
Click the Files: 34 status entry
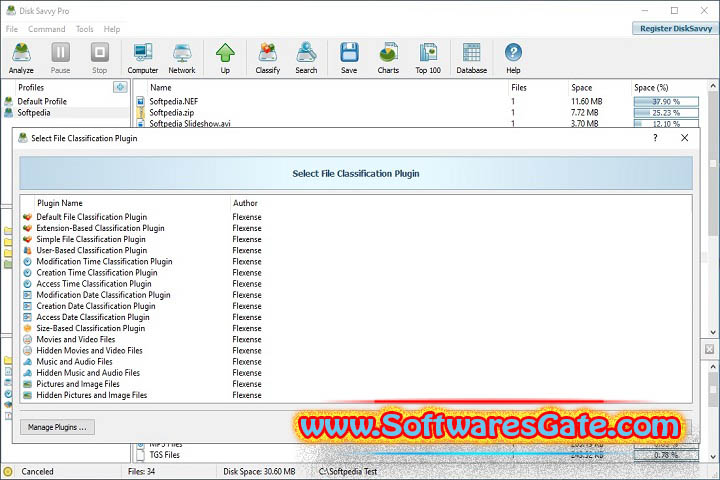tap(141, 471)
